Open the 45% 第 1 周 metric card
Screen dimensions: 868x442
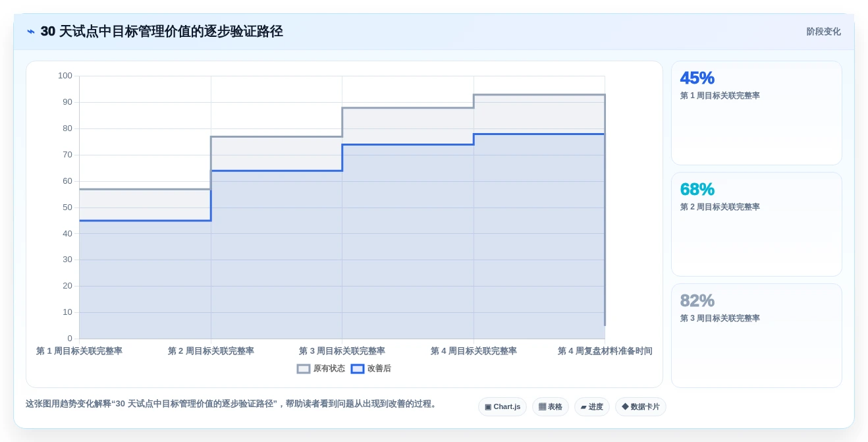(x=757, y=113)
